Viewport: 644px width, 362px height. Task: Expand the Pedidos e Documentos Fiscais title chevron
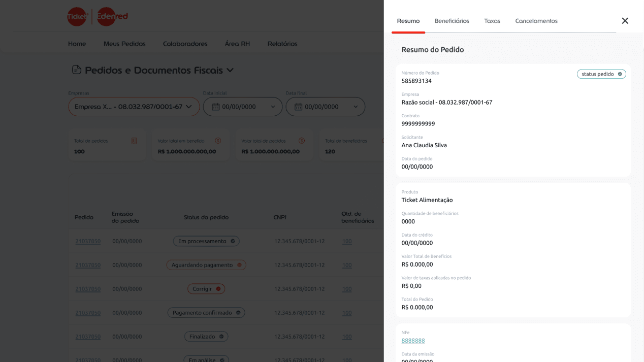click(x=230, y=70)
